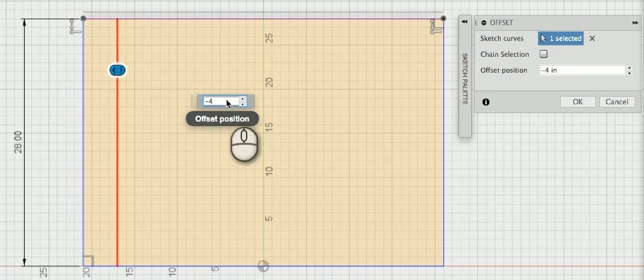Viewport: 644px width, 280px height.
Task: Enable the Chain Selection checkbox
Action: [x=543, y=54]
